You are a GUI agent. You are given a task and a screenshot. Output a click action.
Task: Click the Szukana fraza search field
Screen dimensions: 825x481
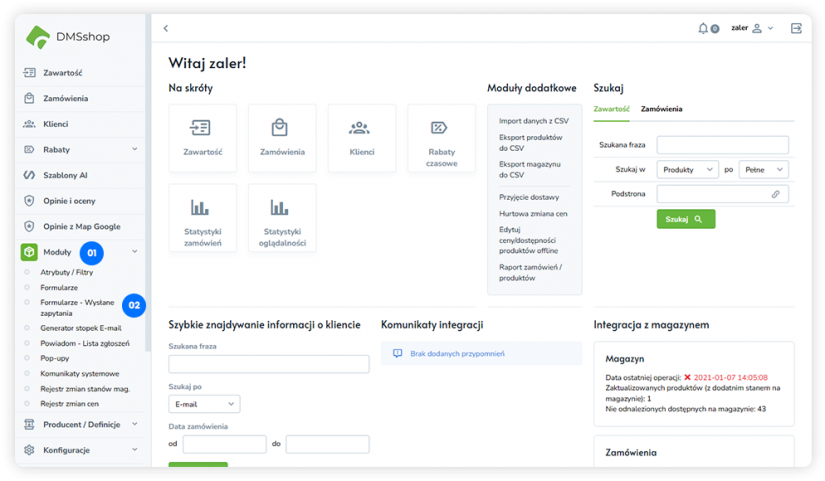[x=722, y=145]
